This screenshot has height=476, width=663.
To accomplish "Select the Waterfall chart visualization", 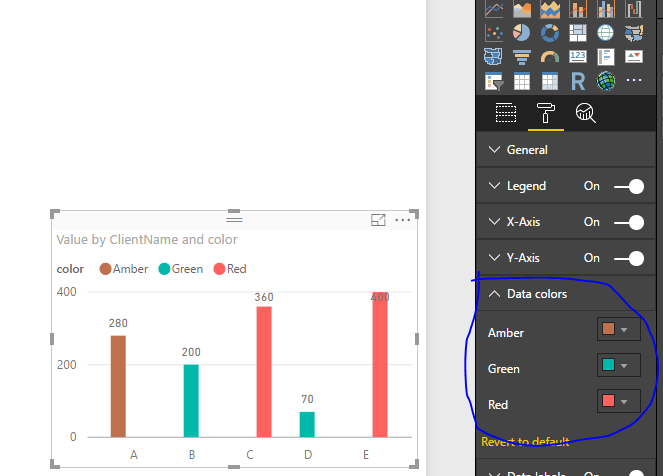I will pyautogui.click(x=634, y=9).
